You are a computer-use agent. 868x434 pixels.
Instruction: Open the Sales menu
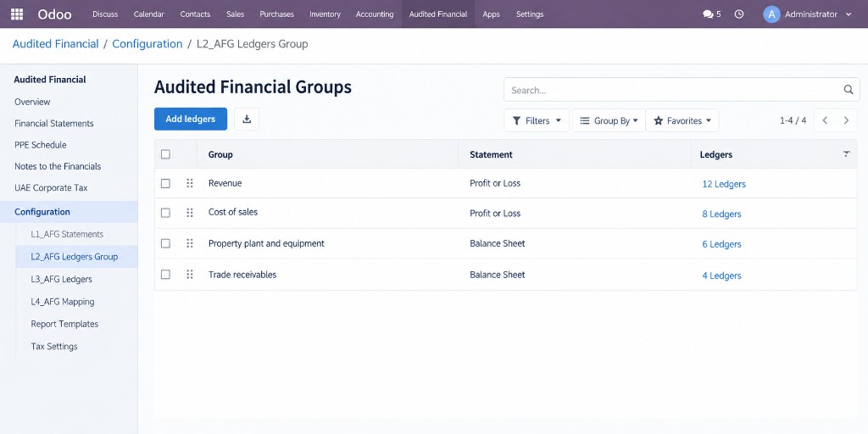click(x=236, y=14)
